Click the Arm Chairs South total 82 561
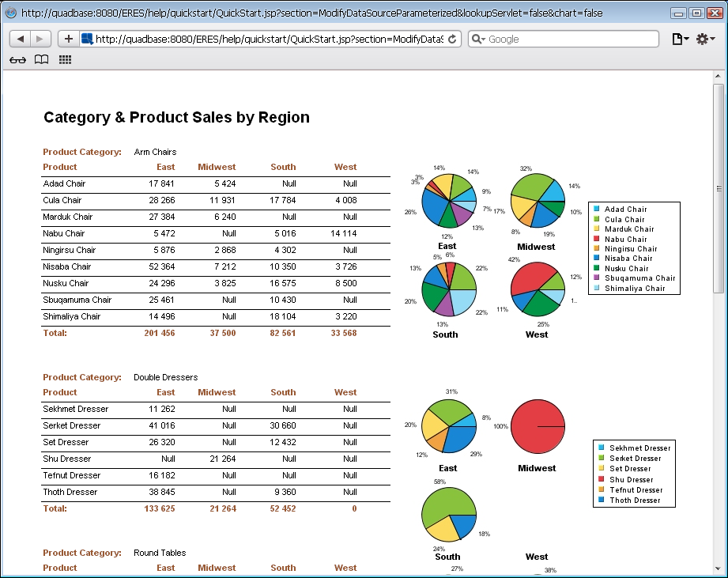Image resolution: width=728 pixels, height=578 pixels. point(283,333)
